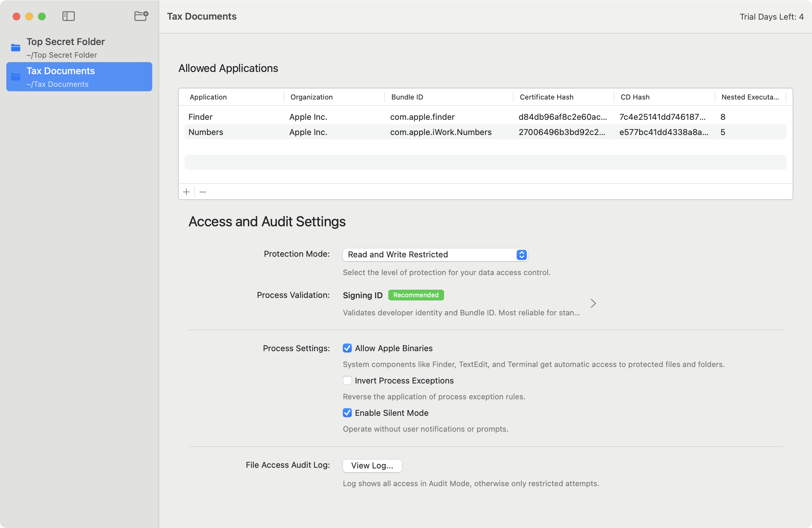Click the Allowed Applications heading
This screenshot has height=528, width=812.
click(228, 68)
